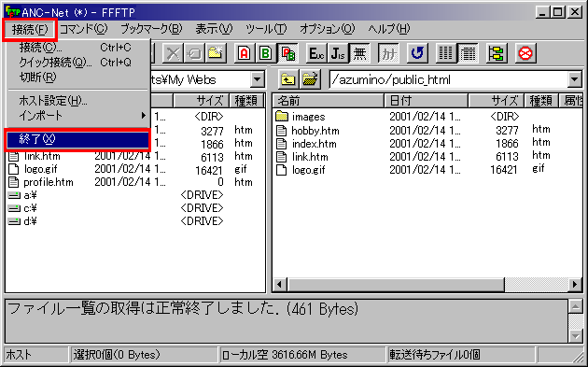This screenshot has width=588, height=367.
Task: Choose クイック接続(Q)... menu entry
Action: [77, 62]
